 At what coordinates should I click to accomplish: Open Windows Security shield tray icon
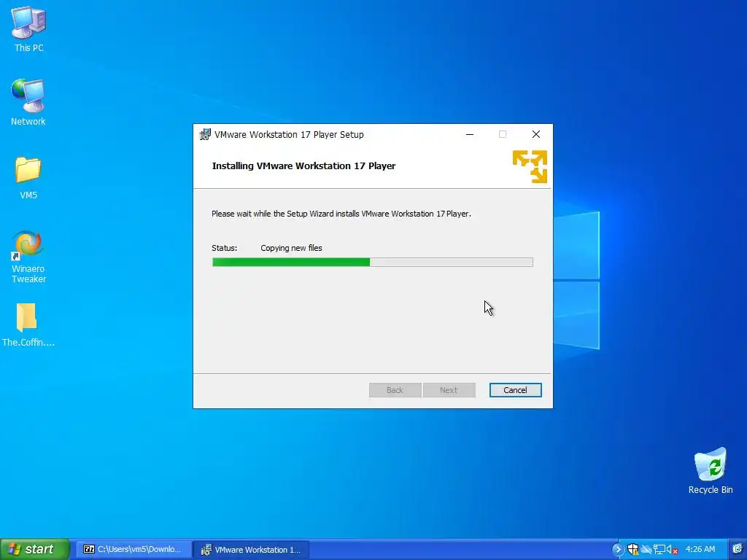click(632, 550)
